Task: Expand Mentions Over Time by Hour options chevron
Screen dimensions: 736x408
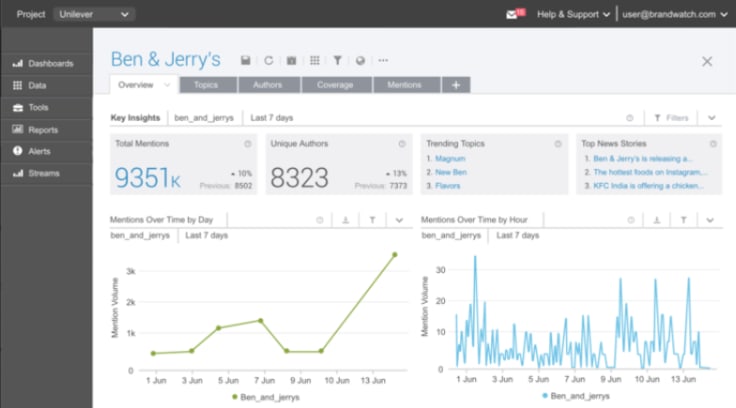Action: [710, 220]
